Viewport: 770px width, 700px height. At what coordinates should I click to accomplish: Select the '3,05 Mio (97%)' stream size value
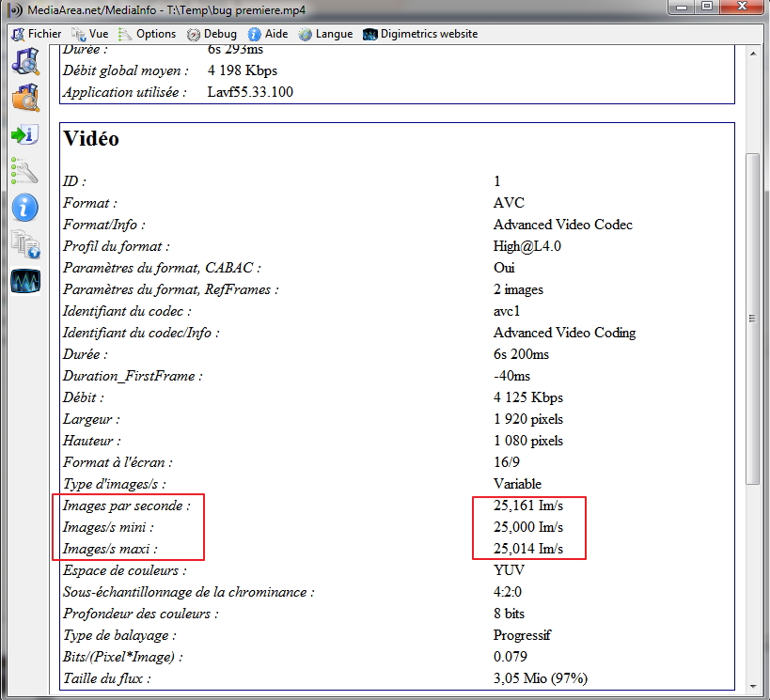point(541,677)
